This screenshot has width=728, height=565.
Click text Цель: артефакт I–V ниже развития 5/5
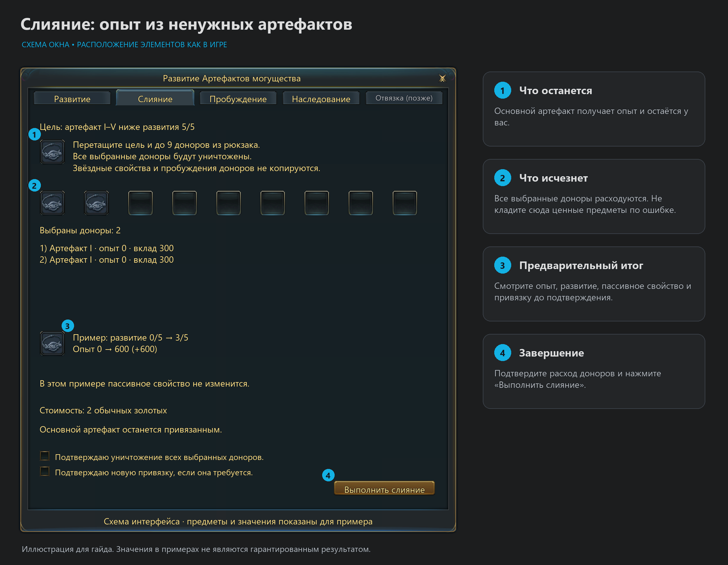[x=117, y=127]
